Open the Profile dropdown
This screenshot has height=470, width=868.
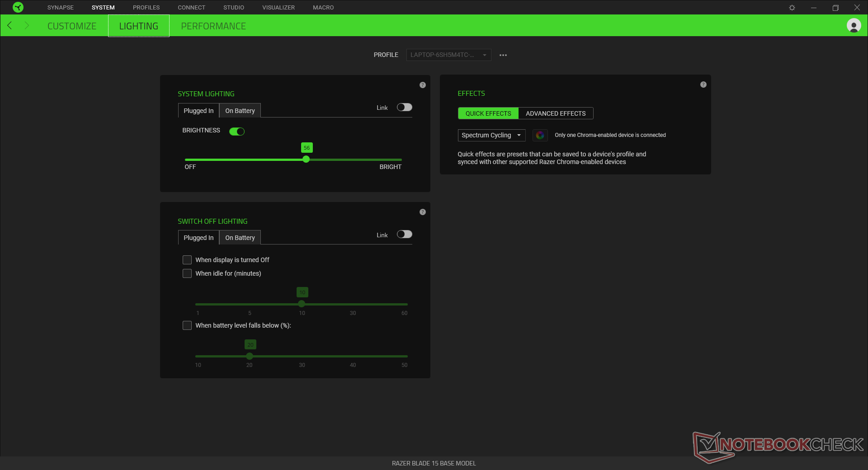point(448,55)
